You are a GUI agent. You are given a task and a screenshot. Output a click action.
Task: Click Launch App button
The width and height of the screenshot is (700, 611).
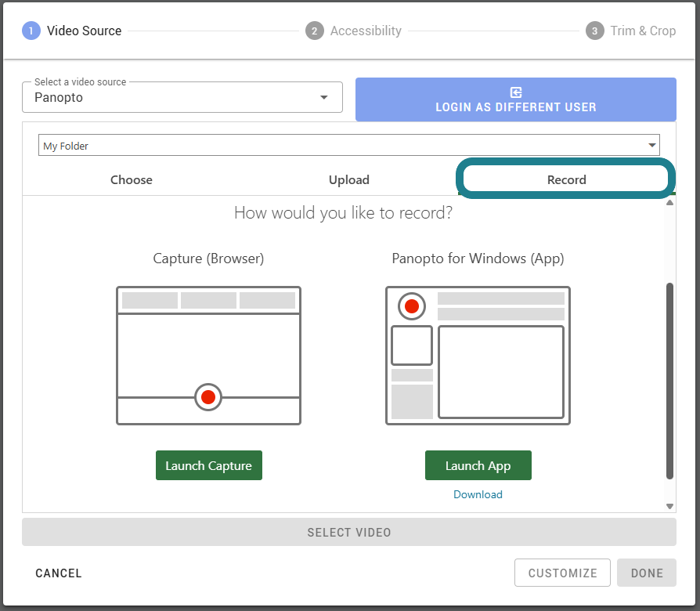pos(478,465)
